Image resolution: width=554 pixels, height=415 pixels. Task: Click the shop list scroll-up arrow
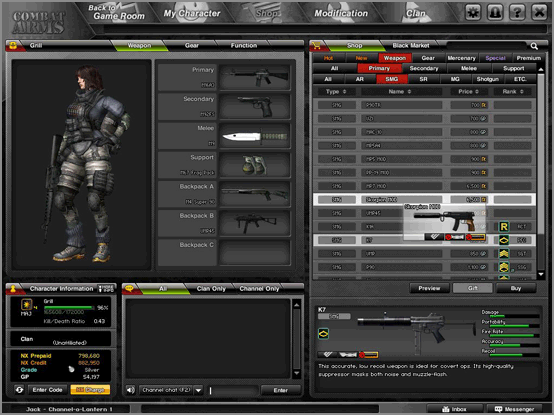[x=541, y=70]
